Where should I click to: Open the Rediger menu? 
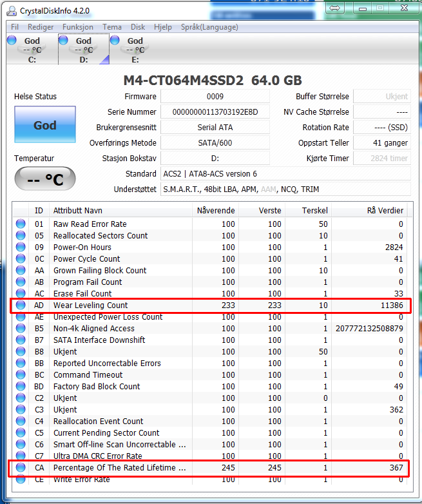(41, 27)
